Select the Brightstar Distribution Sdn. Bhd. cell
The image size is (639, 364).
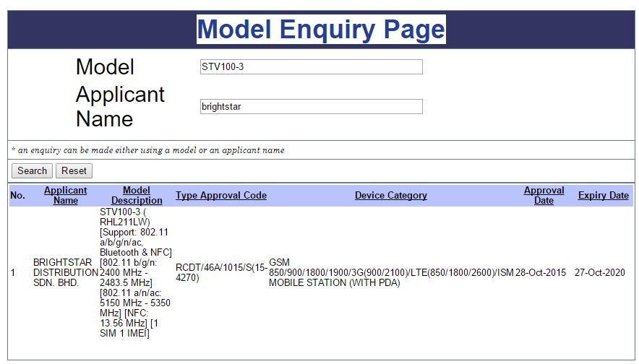pos(65,273)
